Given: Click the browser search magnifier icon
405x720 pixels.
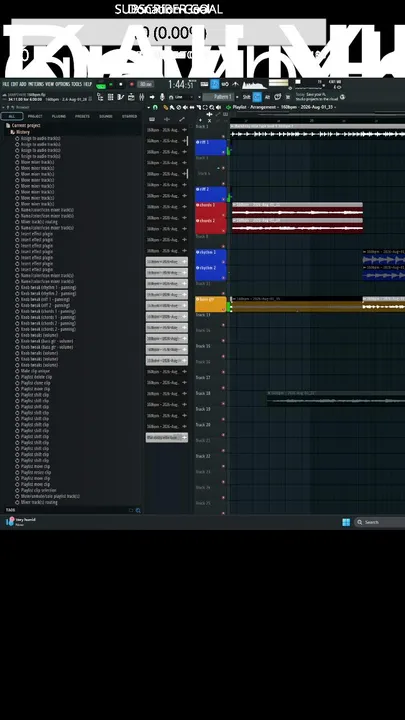Looking at the screenshot, I should [138, 510].
